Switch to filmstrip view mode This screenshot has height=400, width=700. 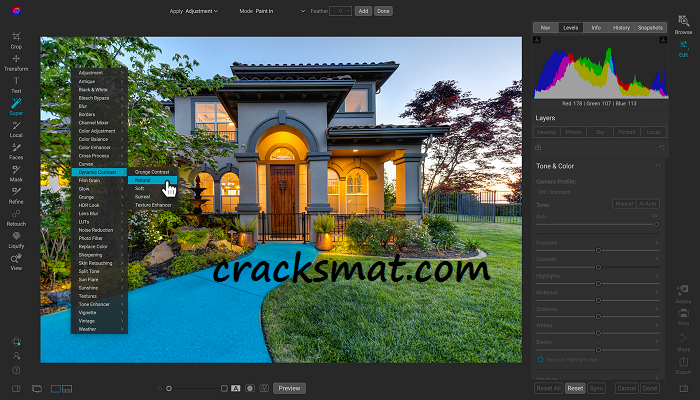click(x=67, y=388)
